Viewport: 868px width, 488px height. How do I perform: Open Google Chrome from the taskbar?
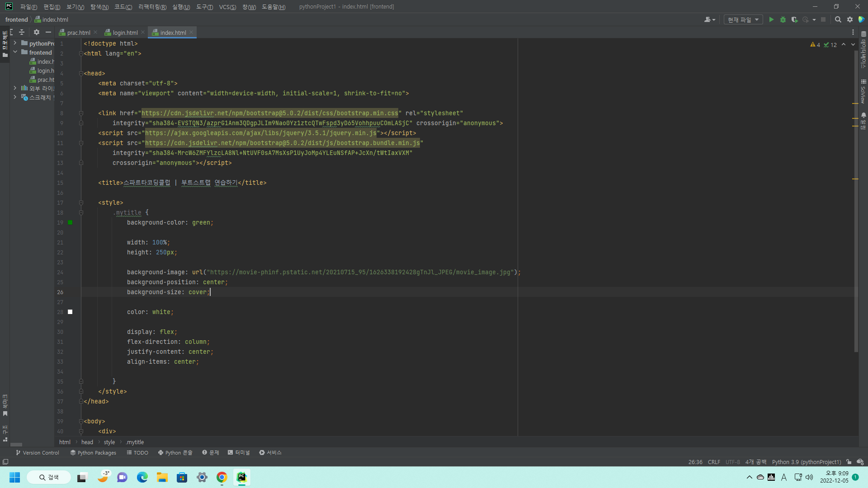coord(222,477)
